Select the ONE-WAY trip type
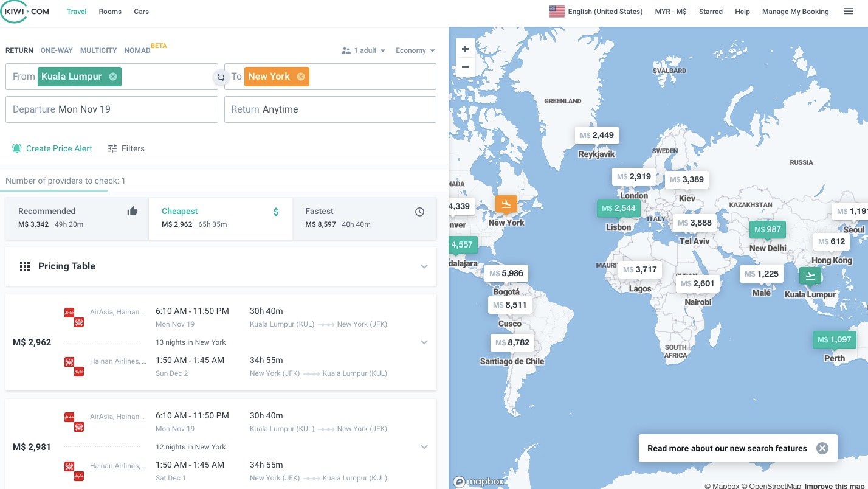The width and height of the screenshot is (868, 489). [57, 50]
